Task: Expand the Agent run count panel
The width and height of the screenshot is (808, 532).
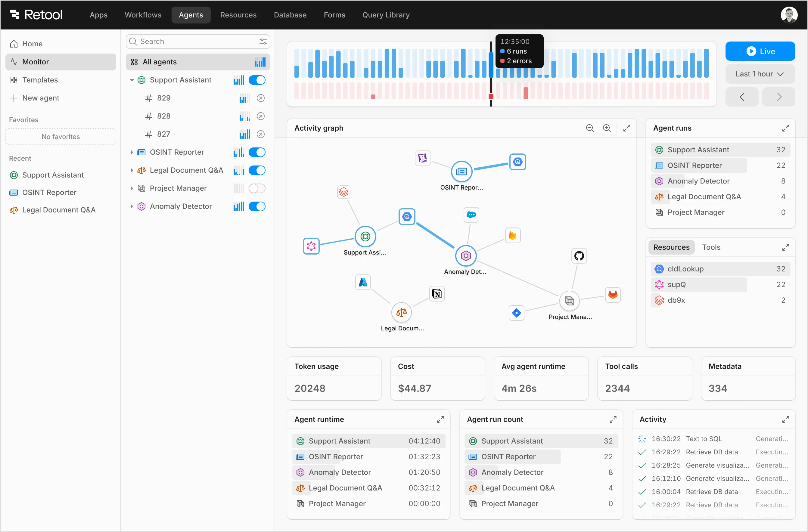Action: 613,419
